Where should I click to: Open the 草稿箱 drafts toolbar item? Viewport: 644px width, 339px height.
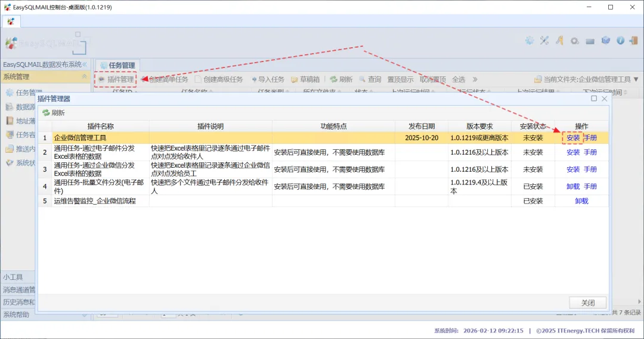tap(305, 79)
